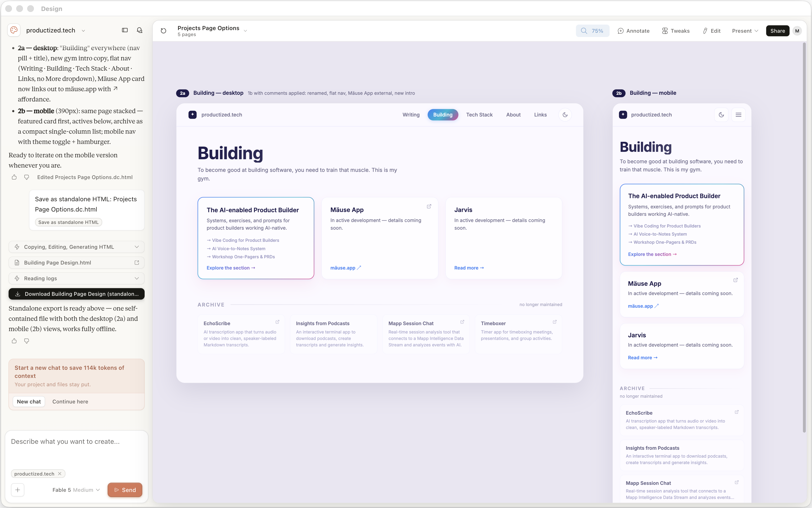This screenshot has width=812, height=508.
Task: Remove the productized.tech context chip
Action: click(x=59, y=473)
